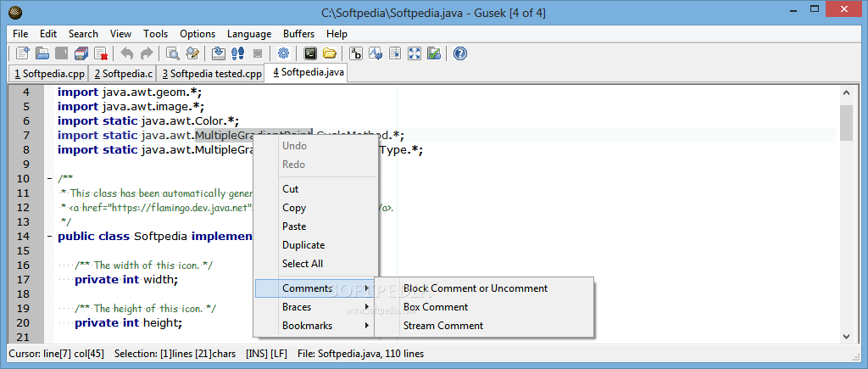This screenshot has width=868, height=369.
Task: Click the Save All stacked disks icon
Action: coord(81,53)
